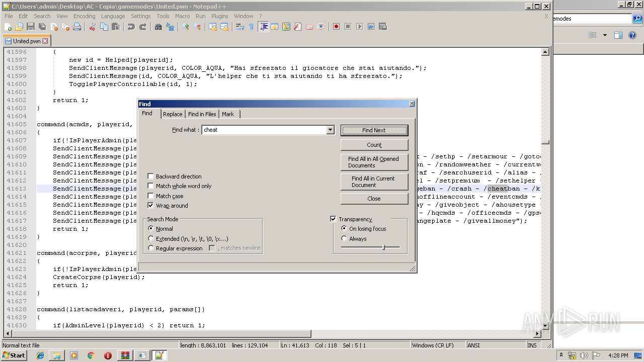Toggle Show All Characters pilcrow icon

(252, 27)
